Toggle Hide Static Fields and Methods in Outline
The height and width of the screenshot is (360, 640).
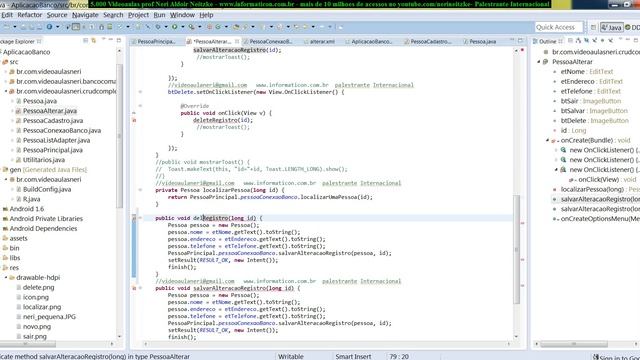point(594,41)
